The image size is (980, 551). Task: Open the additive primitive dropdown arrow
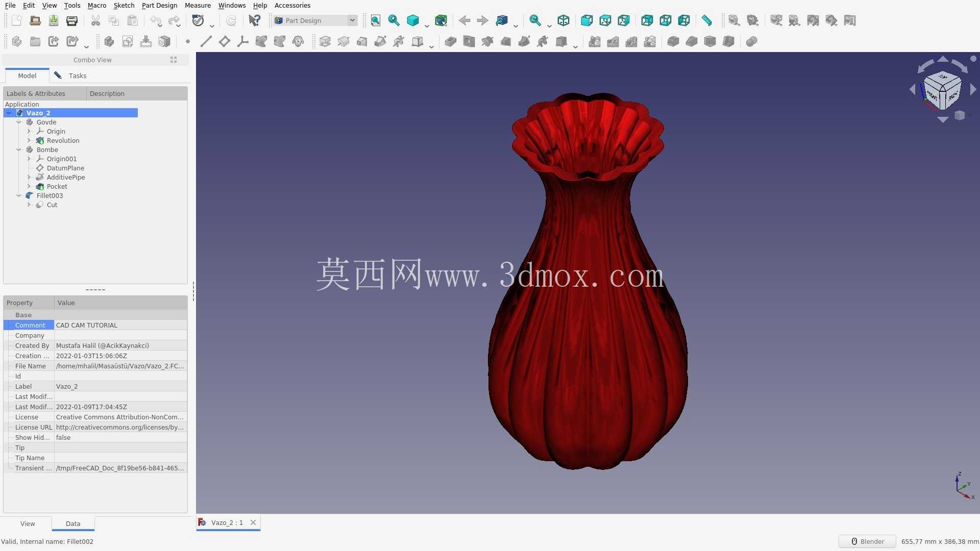click(431, 46)
